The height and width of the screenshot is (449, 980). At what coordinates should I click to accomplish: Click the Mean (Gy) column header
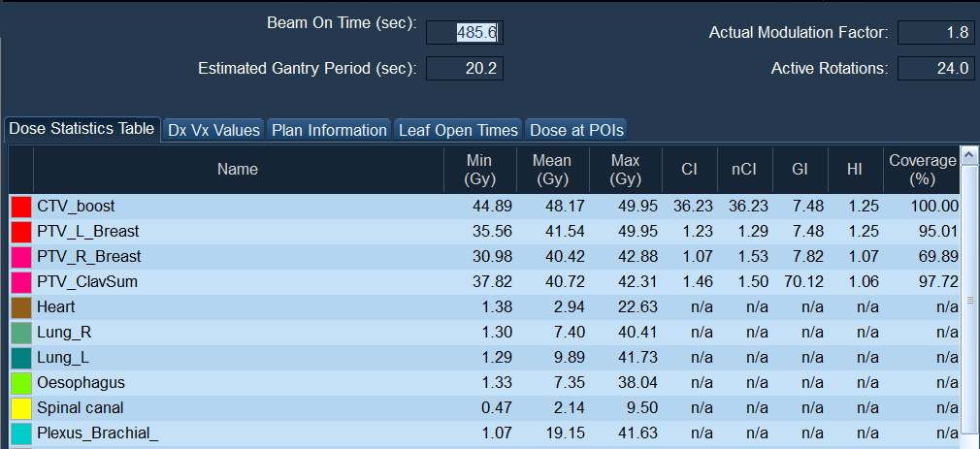552,170
